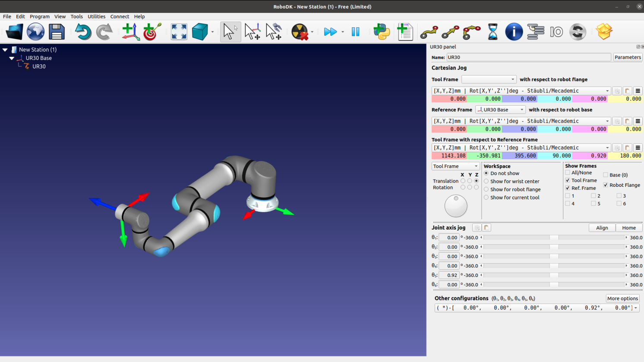
Task: Click the Home button
Action: tap(629, 228)
